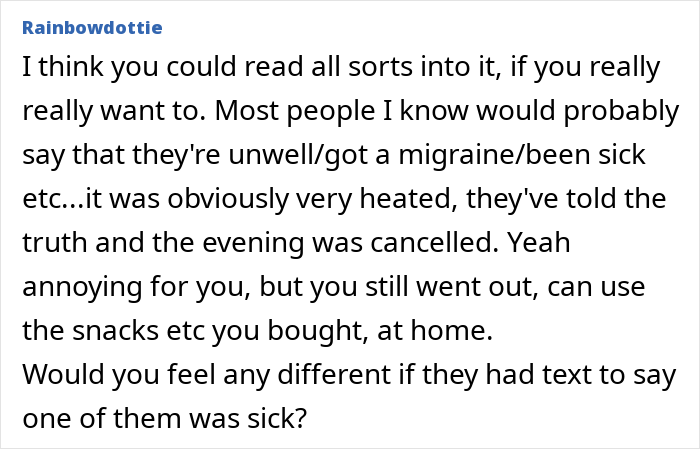
Task: Open the Rainbowdottie user profile link
Action: click(92, 28)
